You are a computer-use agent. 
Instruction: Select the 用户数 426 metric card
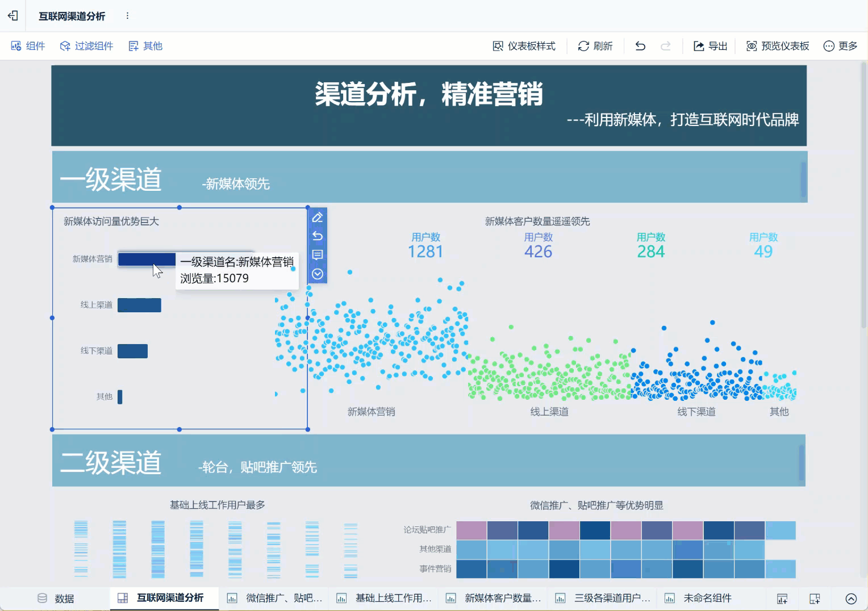click(538, 246)
